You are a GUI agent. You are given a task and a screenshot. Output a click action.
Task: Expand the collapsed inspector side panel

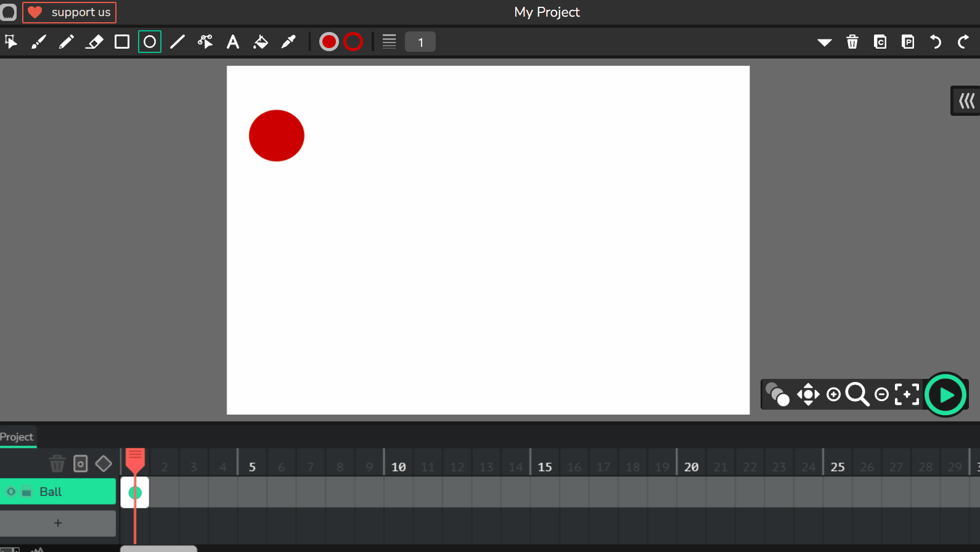click(x=966, y=100)
